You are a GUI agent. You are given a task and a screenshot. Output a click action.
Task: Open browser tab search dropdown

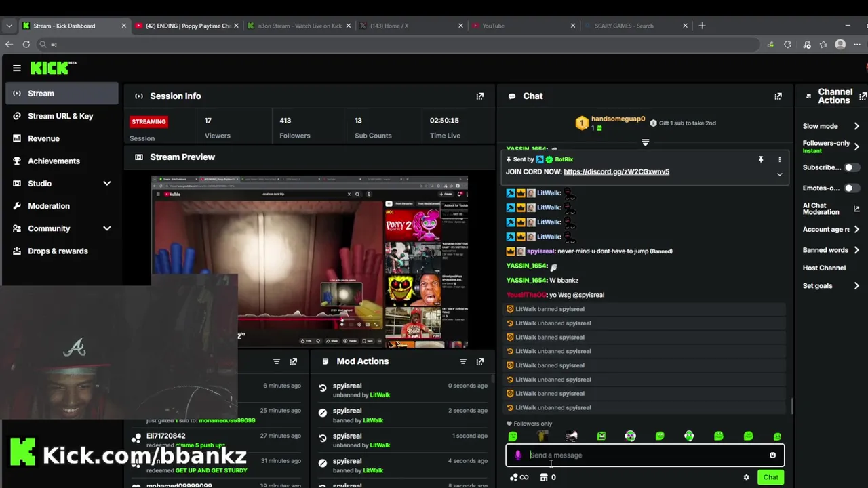point(9,26)
